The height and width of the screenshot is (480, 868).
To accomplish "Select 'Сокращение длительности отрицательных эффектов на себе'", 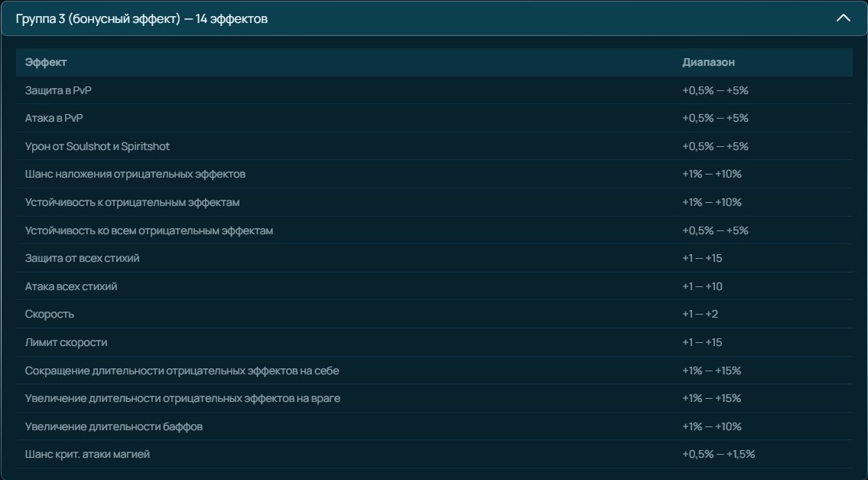I will tap(434, 371).
